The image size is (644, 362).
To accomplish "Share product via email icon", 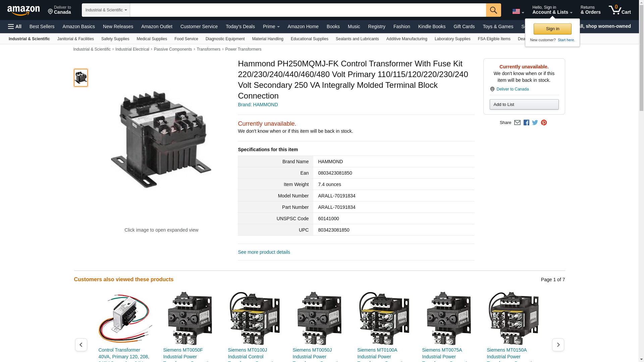I will click(x=517, y=123).
